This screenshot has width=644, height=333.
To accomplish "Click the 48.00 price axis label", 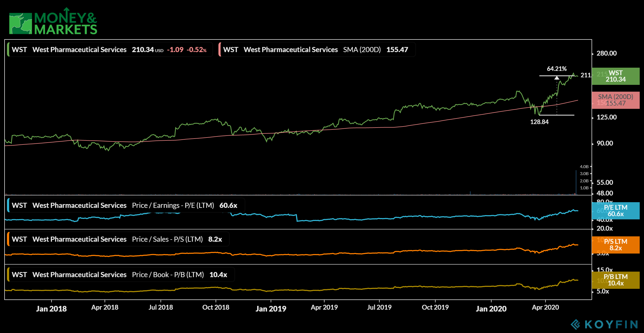I will (605, 193).
